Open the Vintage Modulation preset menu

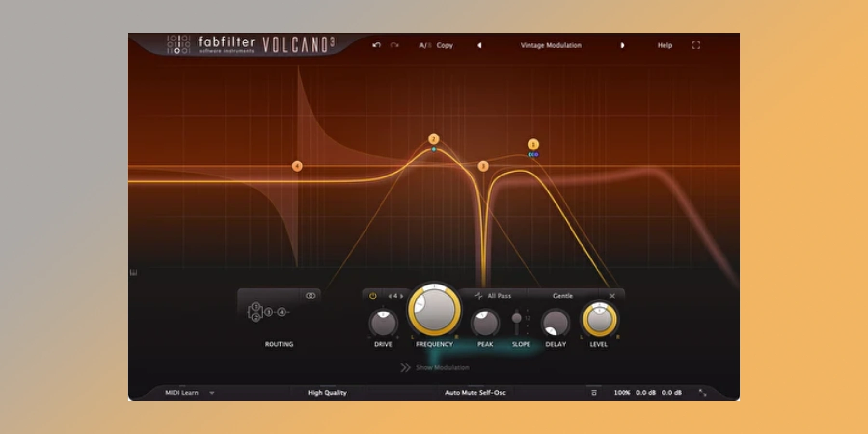551,45
